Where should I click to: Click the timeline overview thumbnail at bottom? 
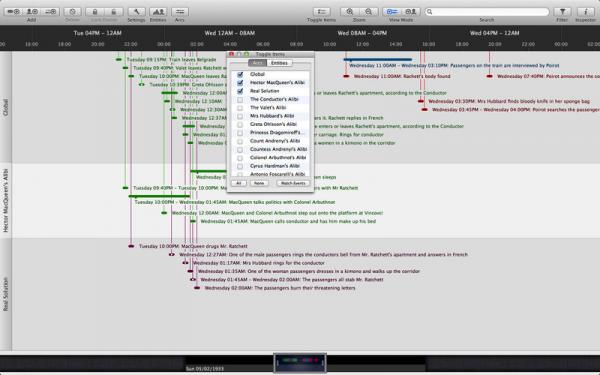pos(300,362)
